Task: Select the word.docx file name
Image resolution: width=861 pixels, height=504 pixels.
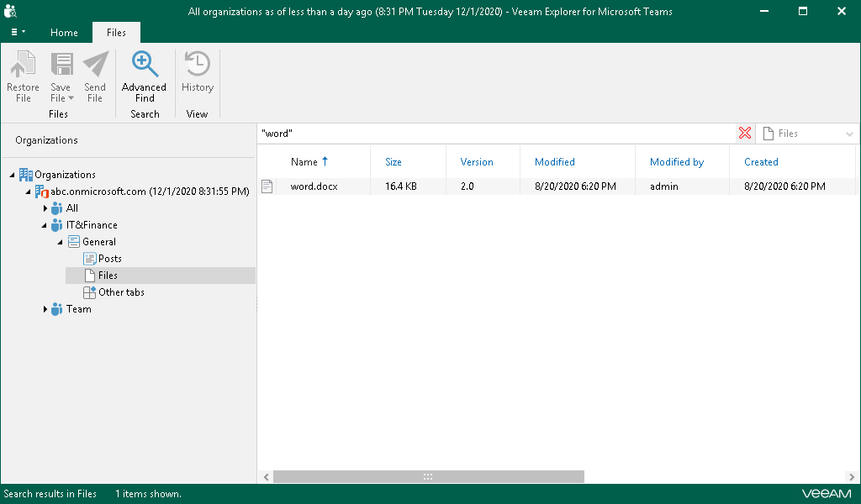Action: [314, 186]
